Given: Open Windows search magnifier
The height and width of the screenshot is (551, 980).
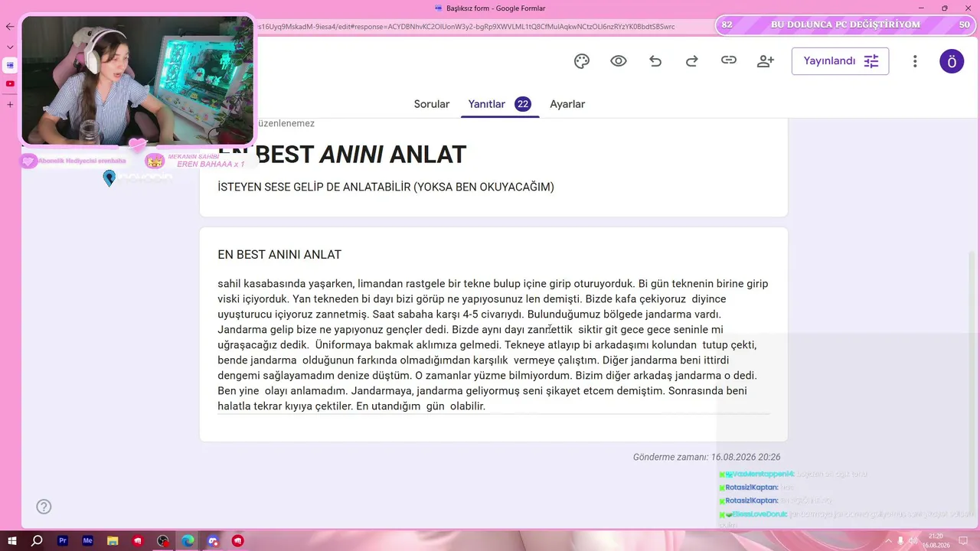Looking at the screenshot, I should (37, 541).
